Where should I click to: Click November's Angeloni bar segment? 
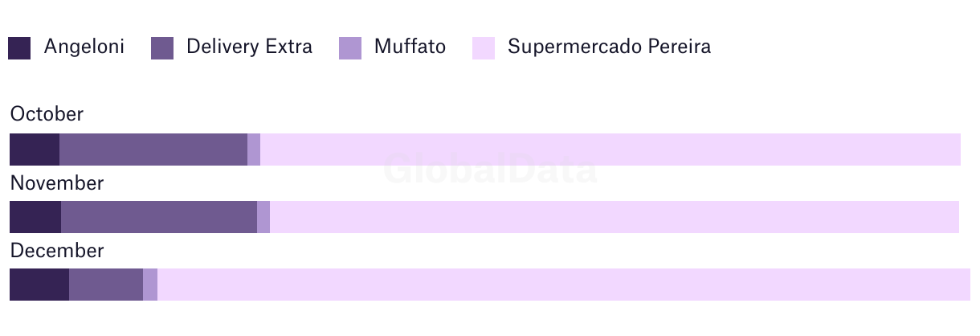pos(35,217)
